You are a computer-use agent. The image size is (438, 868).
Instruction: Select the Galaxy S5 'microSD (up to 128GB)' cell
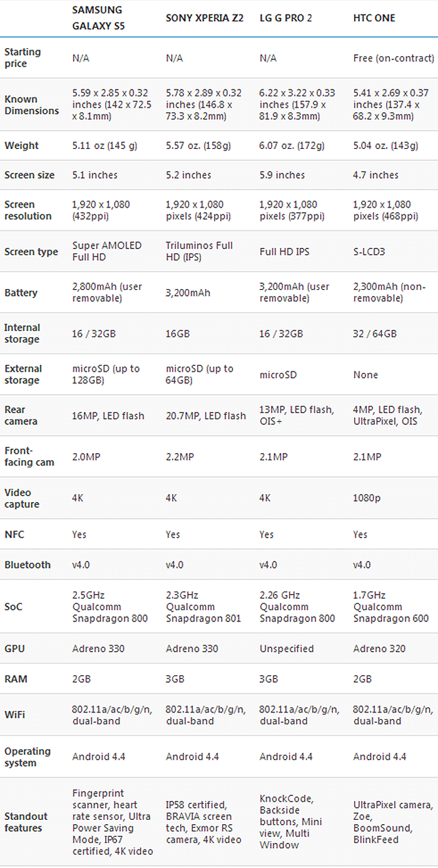(x=106, y=374)
